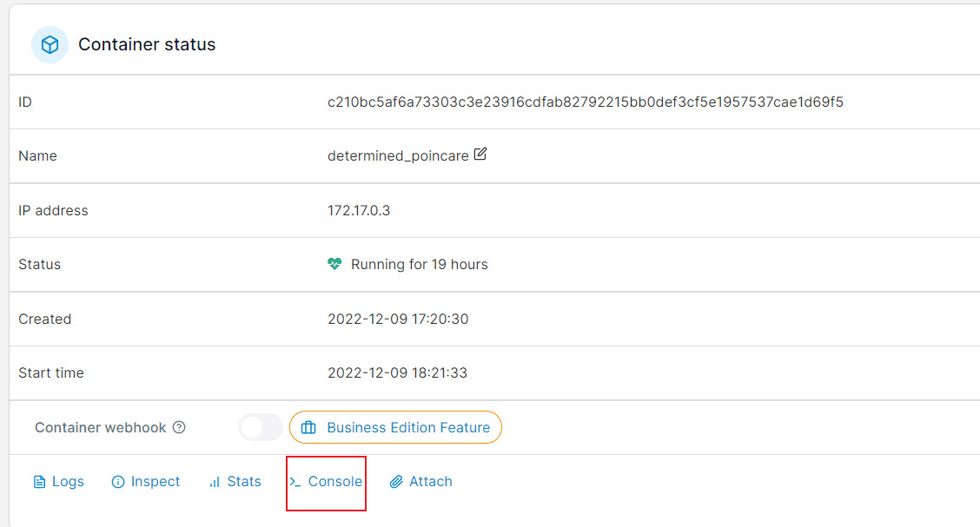View container Stats link text
Screen dimensions: 980x527
pyautogui.click(x=244, y=481)
